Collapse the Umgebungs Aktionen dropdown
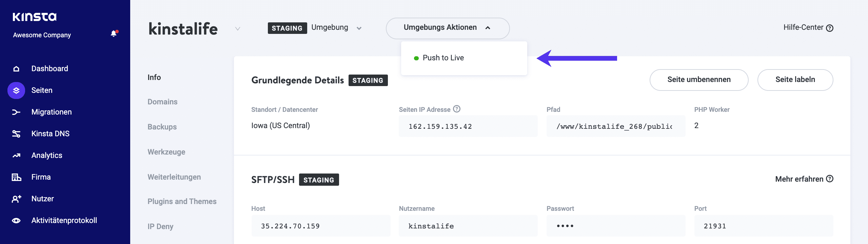 (x=448, y=28)
